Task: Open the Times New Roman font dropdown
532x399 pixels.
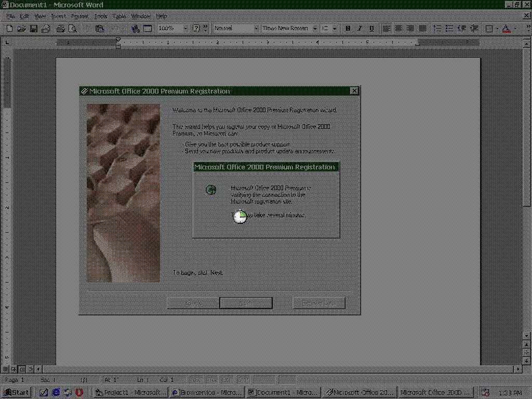Action: point(315,29)
